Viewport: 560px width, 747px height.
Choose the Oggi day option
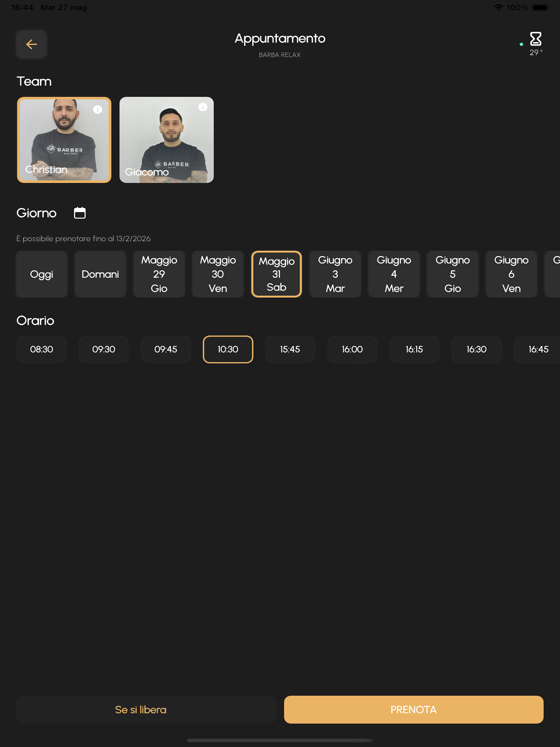42,274
